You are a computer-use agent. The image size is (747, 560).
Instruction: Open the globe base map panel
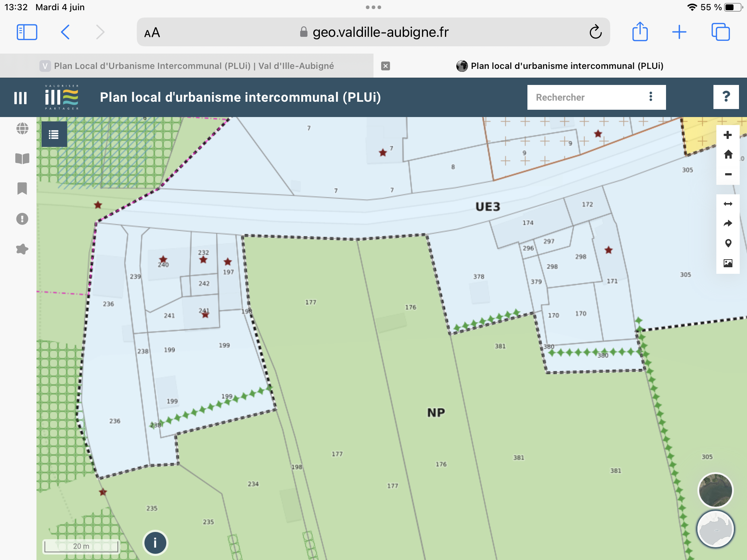[x=22, y=128]
